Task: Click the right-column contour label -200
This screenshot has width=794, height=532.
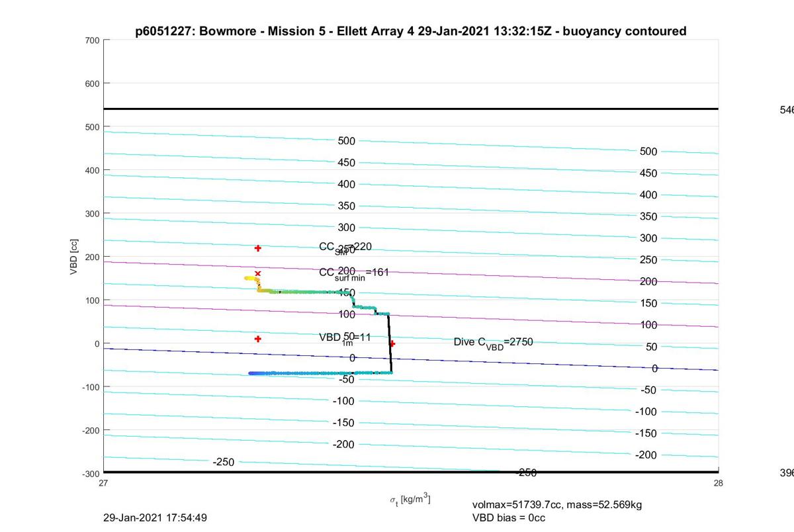Action: point(646,455)
